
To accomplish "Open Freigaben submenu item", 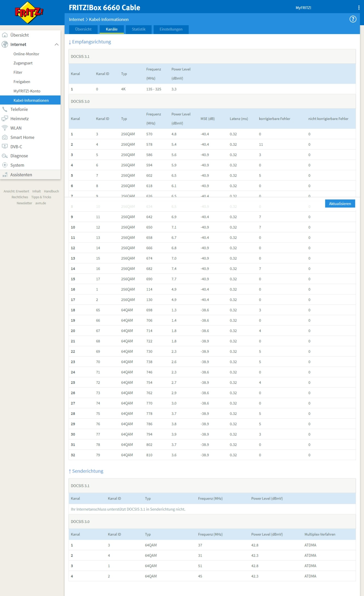I will [x=22, y=82].
